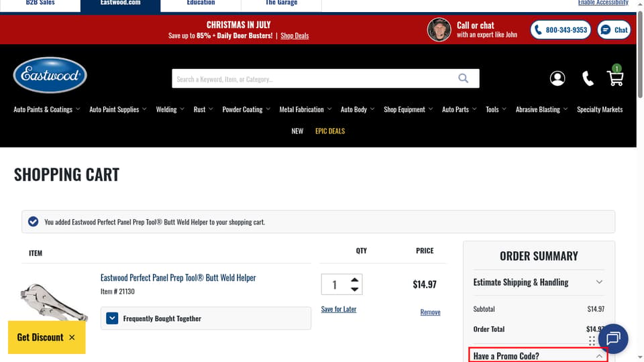
Task: Click Shop Deals link
Action: 294,36
